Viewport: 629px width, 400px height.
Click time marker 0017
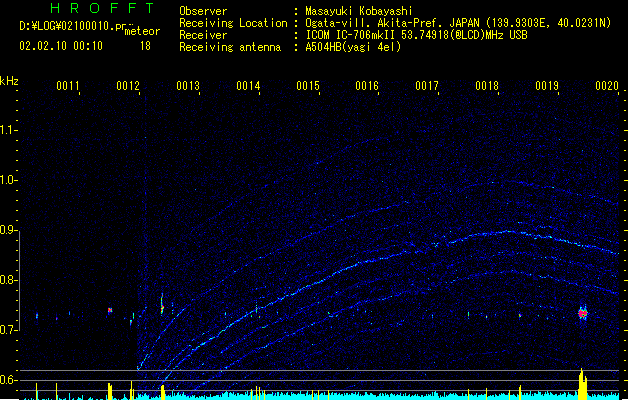427,86
